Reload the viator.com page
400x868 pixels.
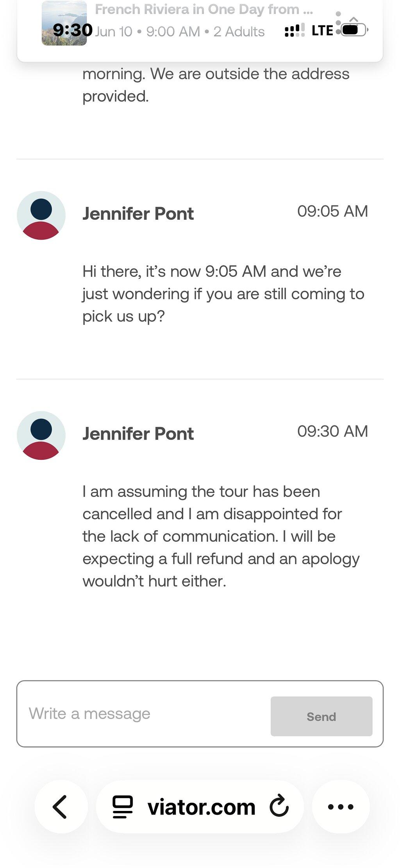[x=279, y=806]
